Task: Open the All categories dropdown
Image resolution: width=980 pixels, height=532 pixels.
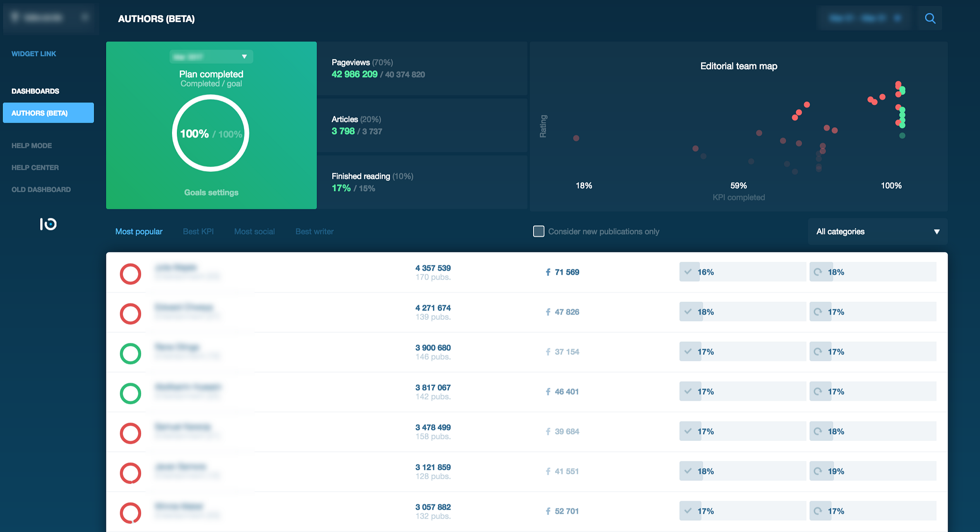Action: tap(877, 232)
